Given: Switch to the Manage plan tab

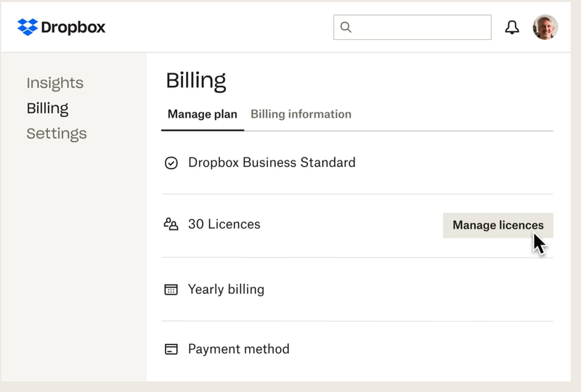Looking at the screenshot, I should 202,115.
